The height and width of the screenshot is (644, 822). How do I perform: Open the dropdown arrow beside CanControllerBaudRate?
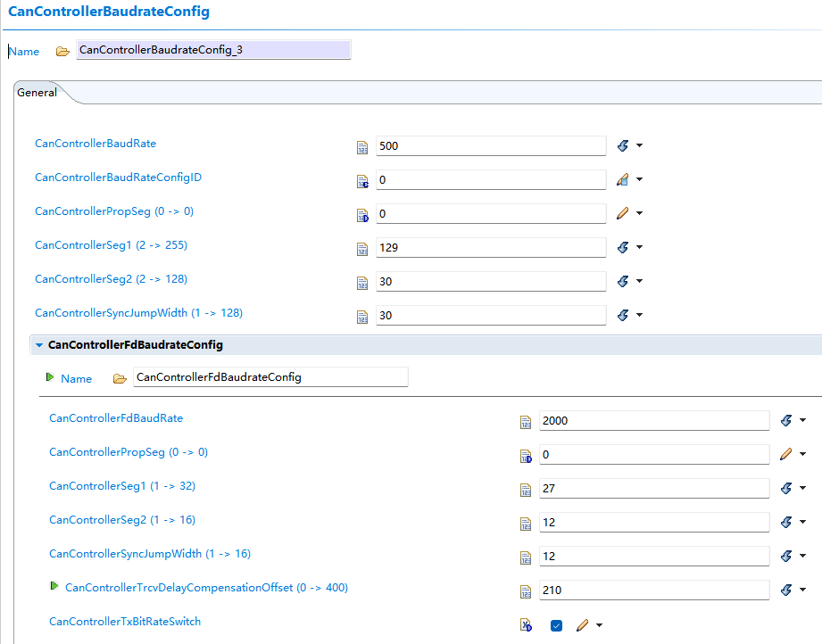click(640, 146)
